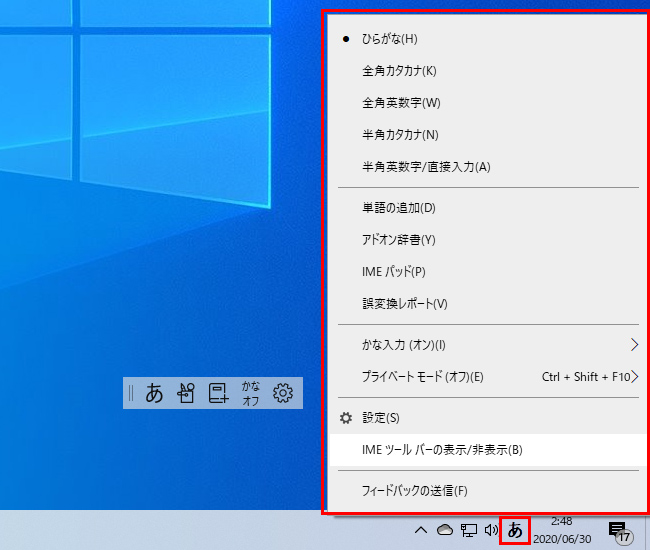Open 設定(S) in the IME menu
The image size is (650, 550).
[x=380, y=418]
